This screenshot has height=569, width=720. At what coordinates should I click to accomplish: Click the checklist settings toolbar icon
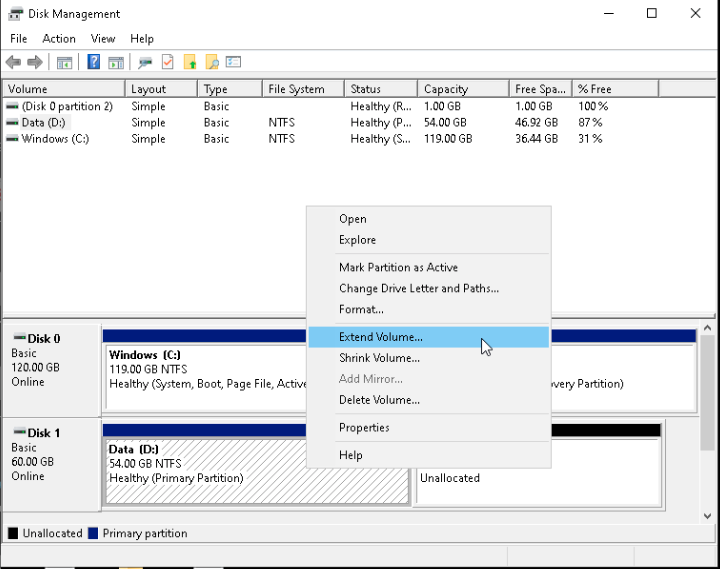point(233,62)
